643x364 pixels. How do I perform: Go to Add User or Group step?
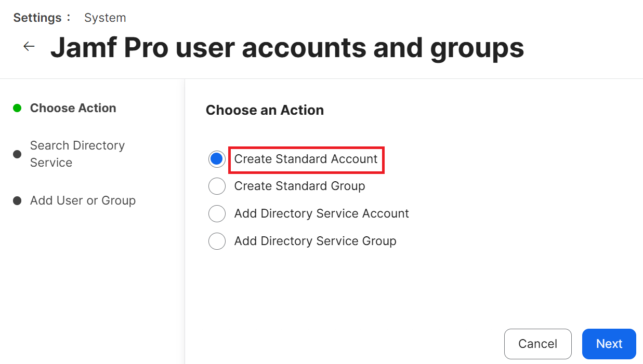[x=83, y=200]
